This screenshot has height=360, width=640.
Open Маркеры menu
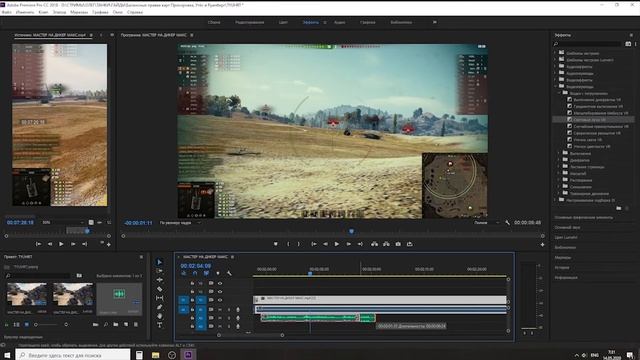point(79,12)
